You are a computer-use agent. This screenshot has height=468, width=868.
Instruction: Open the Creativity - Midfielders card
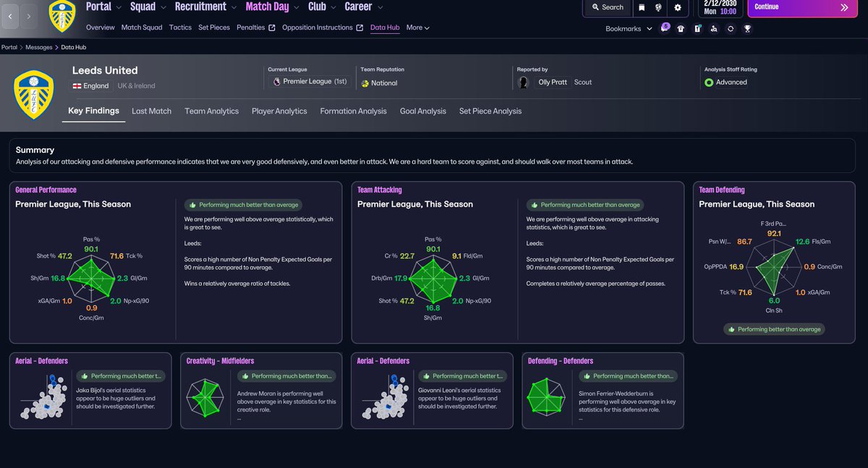pyautogui.click(x=261, y=391)
